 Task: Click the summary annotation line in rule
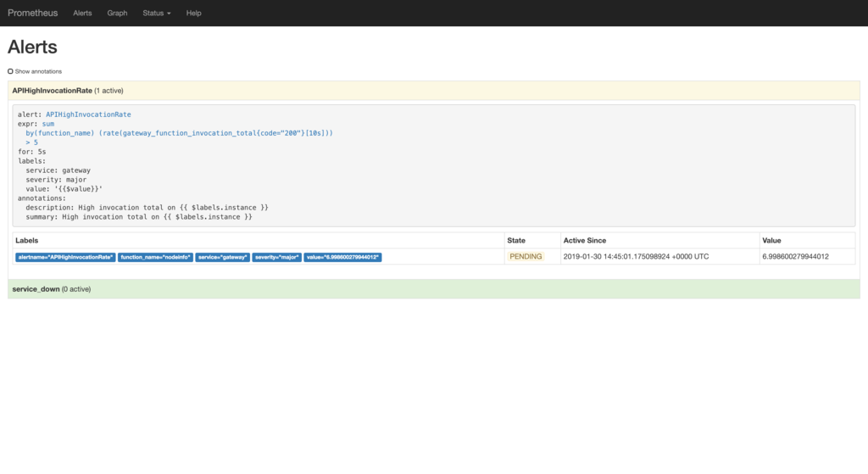click(x=139, y=217)
